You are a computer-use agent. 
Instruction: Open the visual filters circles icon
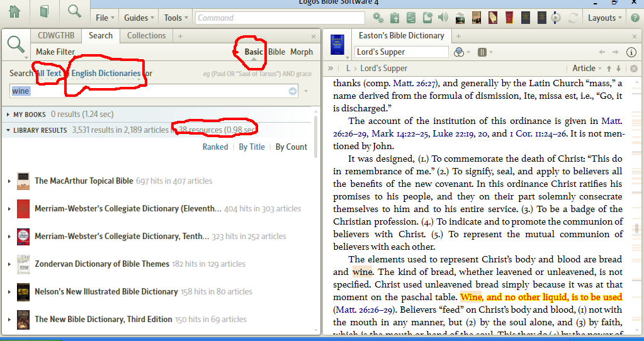(459, 52)
